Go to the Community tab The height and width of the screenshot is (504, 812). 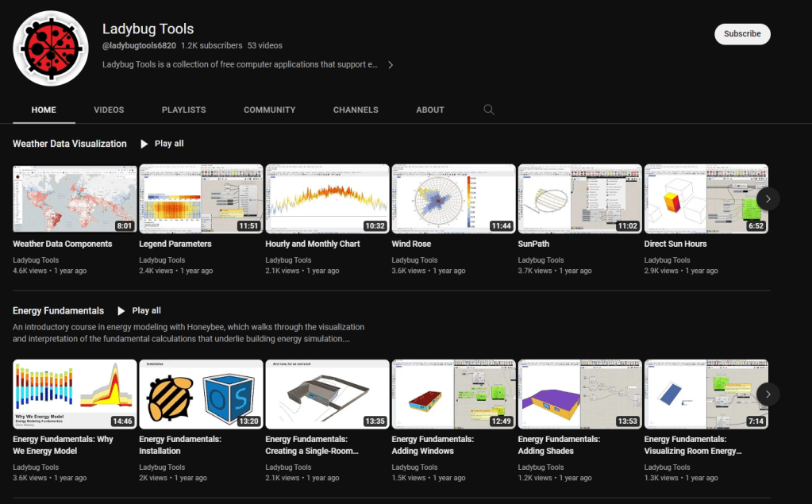(x=269, y=110)
